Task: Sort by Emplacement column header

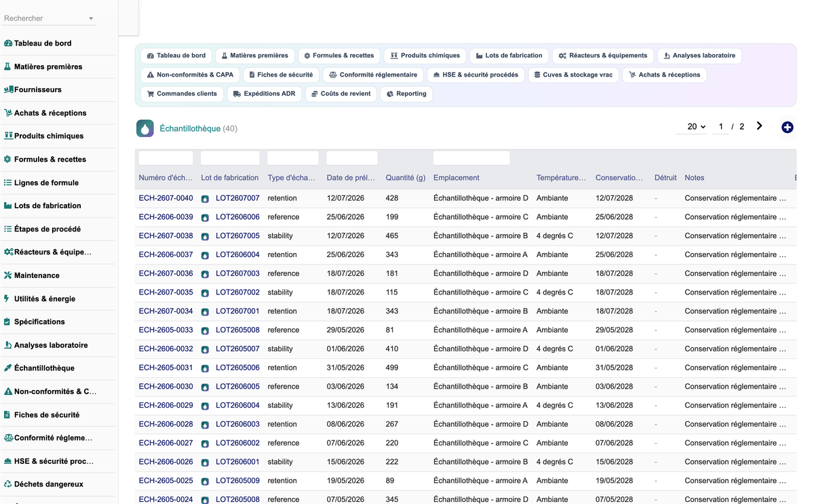Action: (x=456, y=178)
